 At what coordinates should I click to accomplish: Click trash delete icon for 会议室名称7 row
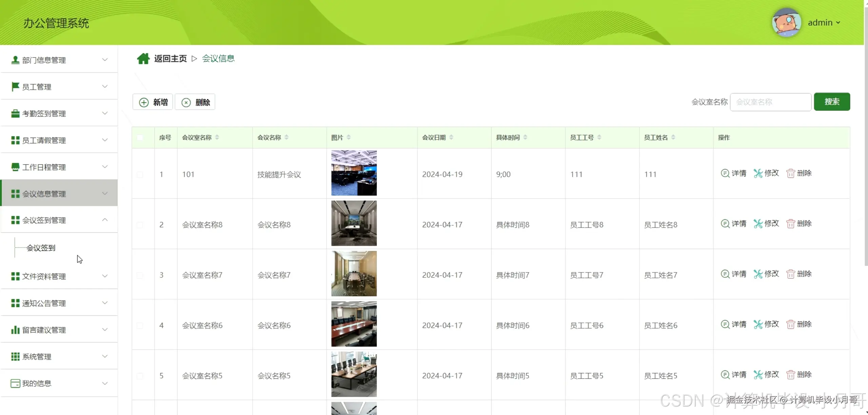pyautogui.click(x=790, y=274)
